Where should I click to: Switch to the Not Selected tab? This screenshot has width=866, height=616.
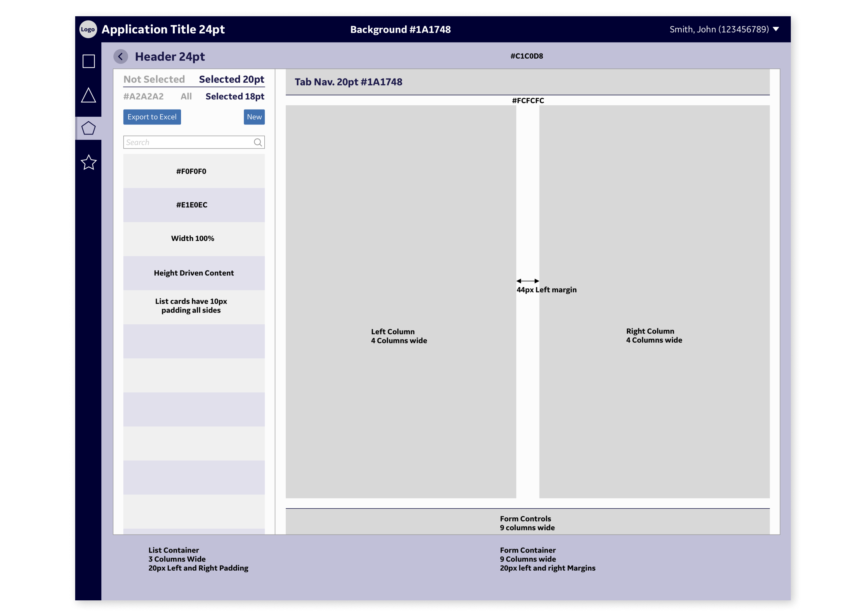(154, 79)
